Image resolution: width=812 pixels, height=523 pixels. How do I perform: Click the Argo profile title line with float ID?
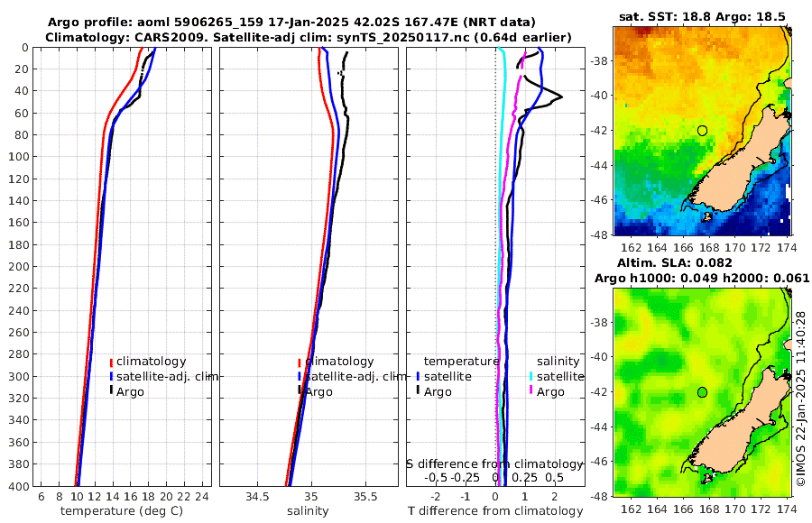pyautogui.click(x=291, y=23)
